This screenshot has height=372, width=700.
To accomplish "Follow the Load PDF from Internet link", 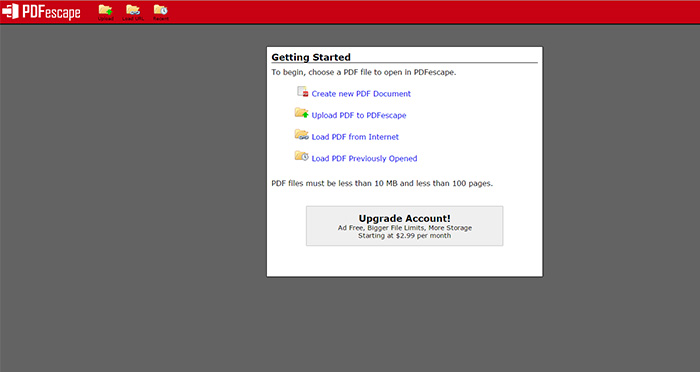I will coord(355,137).
